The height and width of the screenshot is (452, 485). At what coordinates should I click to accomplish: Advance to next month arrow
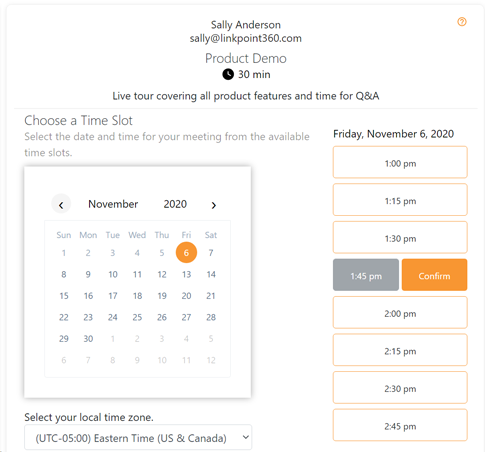[214, 205]
